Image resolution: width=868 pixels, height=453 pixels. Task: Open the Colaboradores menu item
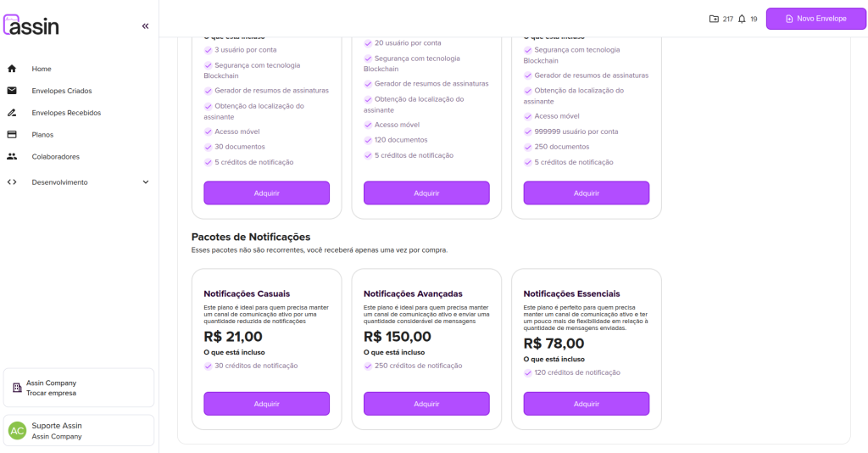pos(55,157)
